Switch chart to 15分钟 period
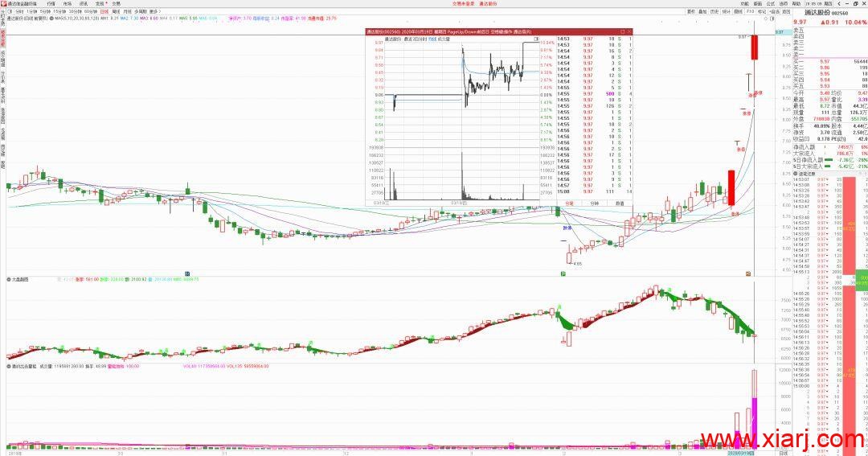 point(59,11)
